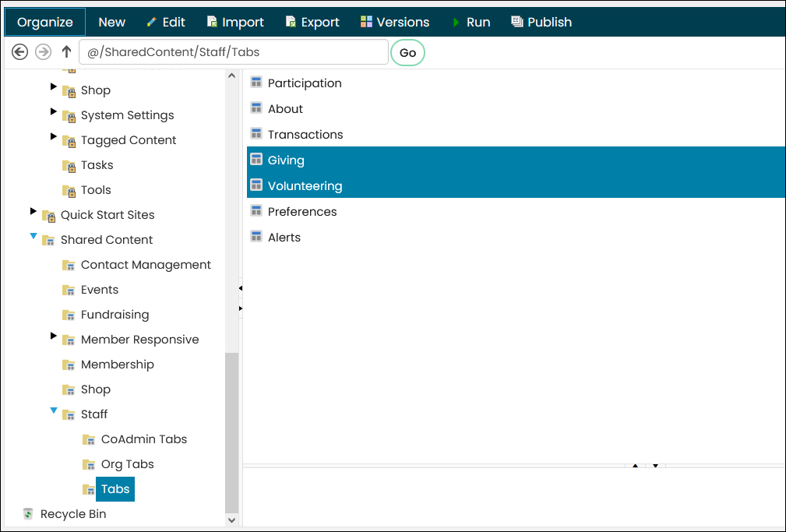Open the New menu
The width and height of the screenshot is (786, 532).
click(x=111, y=22)
